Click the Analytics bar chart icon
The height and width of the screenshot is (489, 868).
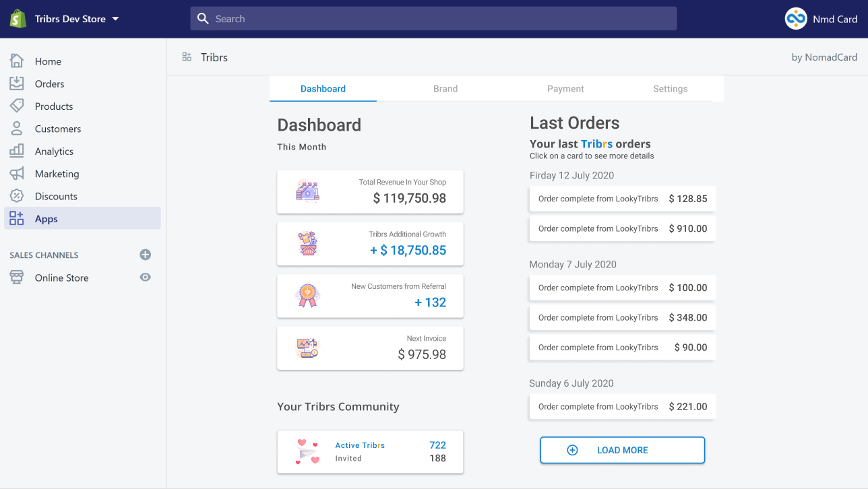(17, 151)
